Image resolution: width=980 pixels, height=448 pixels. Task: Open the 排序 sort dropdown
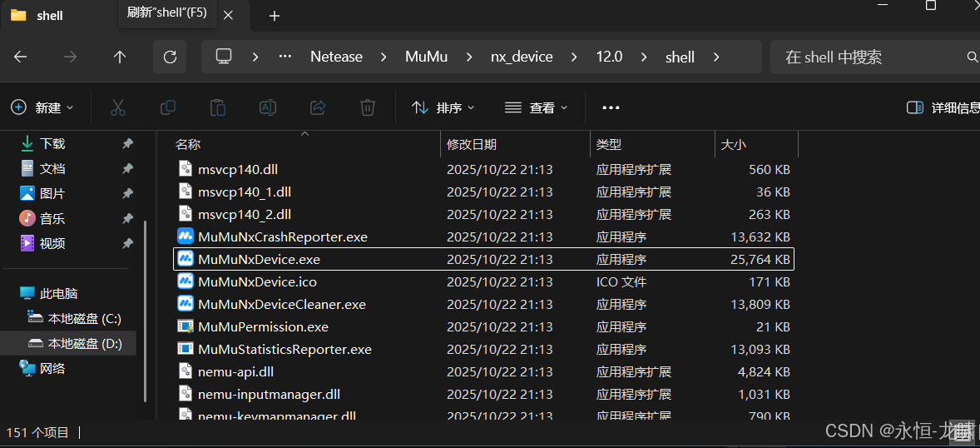click(443, 107)
